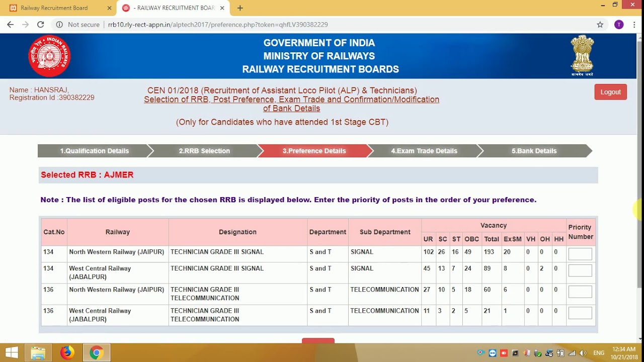Image resolution: width=644 pixels, height=362 pixels.
Task: Launch Firefox from the taskbar
Action: [x=67, y=353]
